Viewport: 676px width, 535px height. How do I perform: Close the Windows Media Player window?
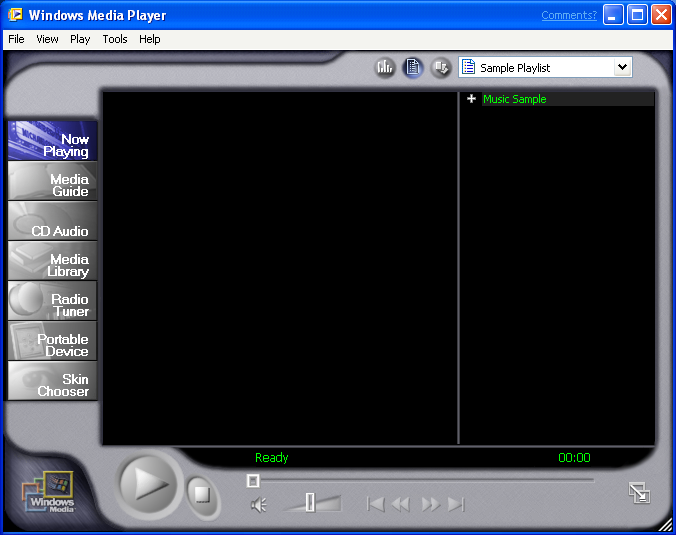[661, 15]
